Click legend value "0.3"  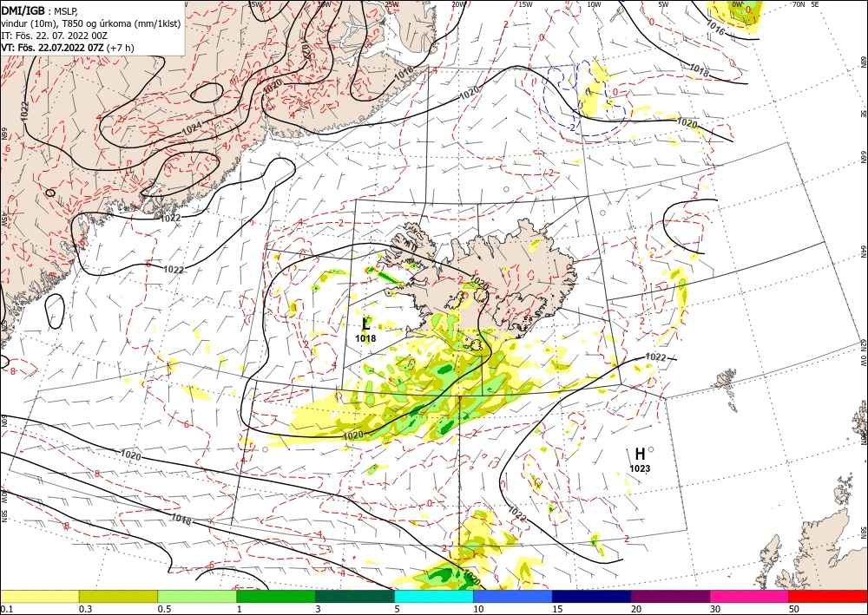pyautogui.click(x=85, y=609)
